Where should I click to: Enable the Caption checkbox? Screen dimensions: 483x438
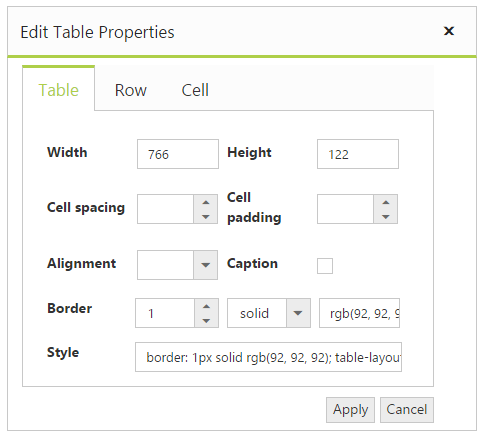click(x=325, y=266)
